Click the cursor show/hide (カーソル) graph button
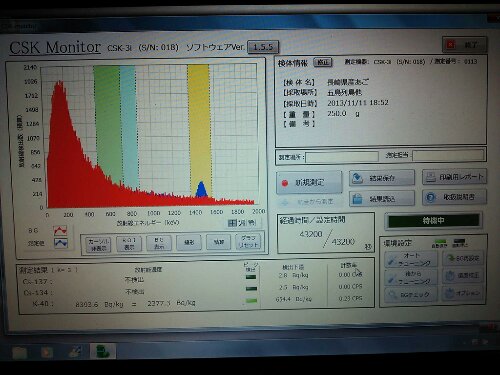 pyautogui.click(x=98, y=244)
